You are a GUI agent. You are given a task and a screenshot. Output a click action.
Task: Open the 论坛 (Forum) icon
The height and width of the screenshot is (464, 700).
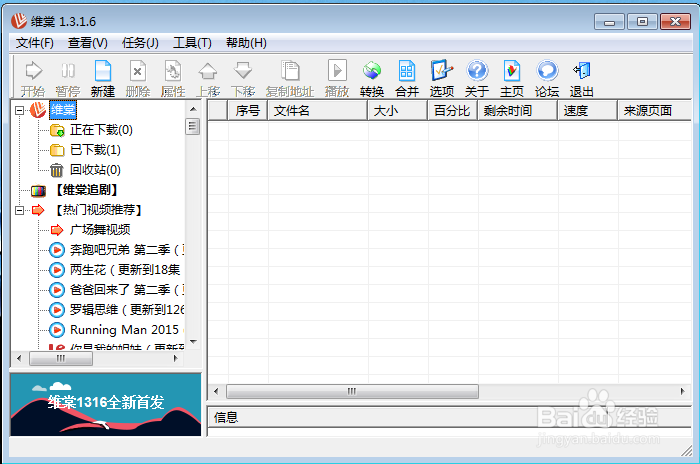click(x=547, y=79)
